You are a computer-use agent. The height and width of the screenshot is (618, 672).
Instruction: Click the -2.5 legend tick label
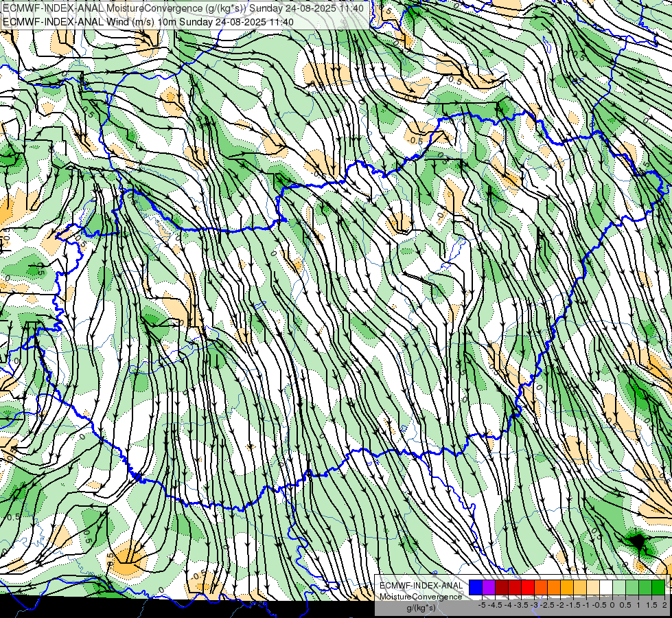547,605
